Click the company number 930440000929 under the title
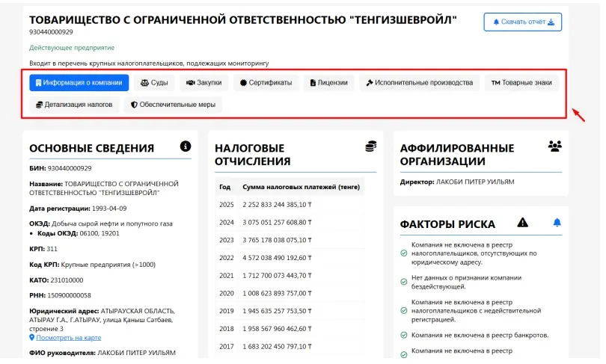 51,32
